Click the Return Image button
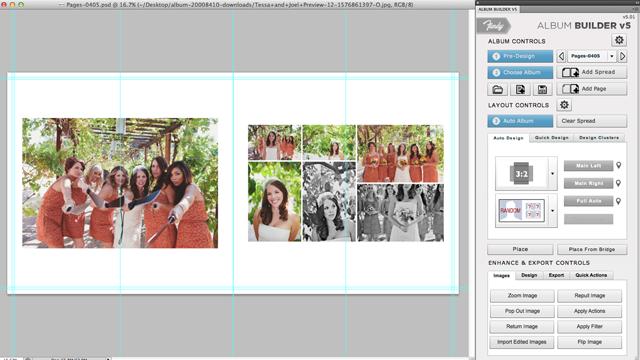This screenshot has width=640, height=360. click(522, 327)
